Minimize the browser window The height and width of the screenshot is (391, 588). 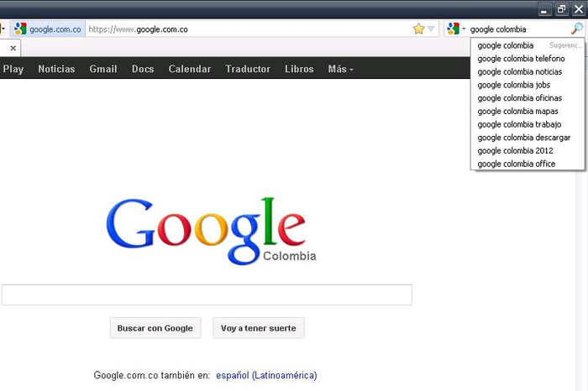pyautogui.click(x=544, y=9)
